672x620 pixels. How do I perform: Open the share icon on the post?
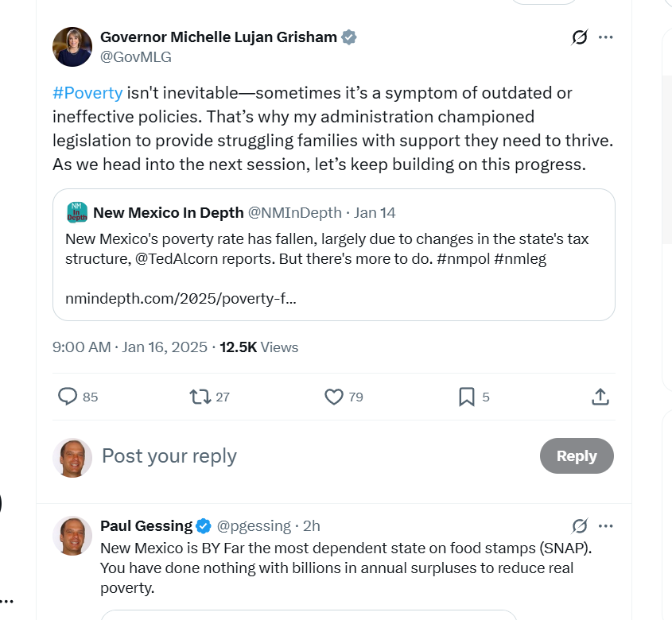(601, 396)
